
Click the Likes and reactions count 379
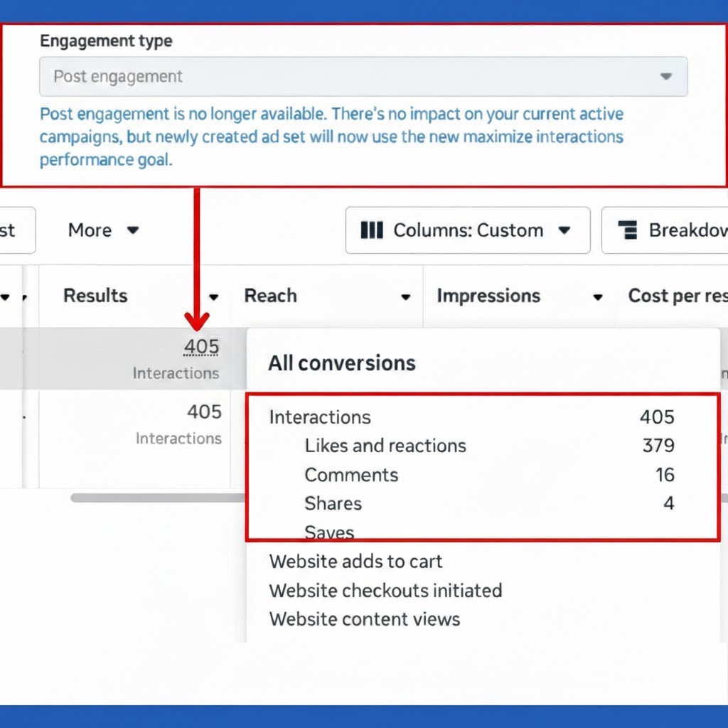tap(658, 446)
